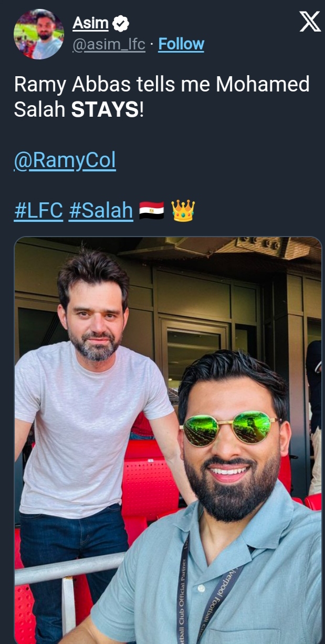This screenshot has width=325, height=644.
Task: Open the attached selfie photo
Action: [167, 440]
